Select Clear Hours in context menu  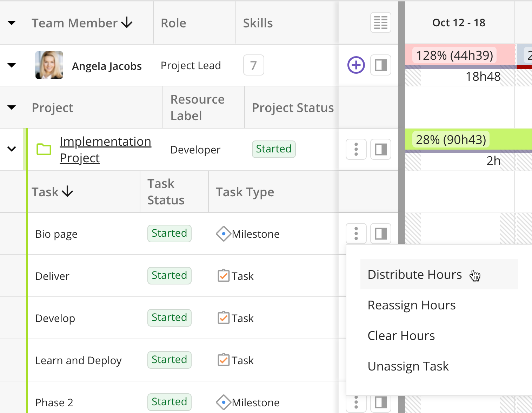pos(401,336)
